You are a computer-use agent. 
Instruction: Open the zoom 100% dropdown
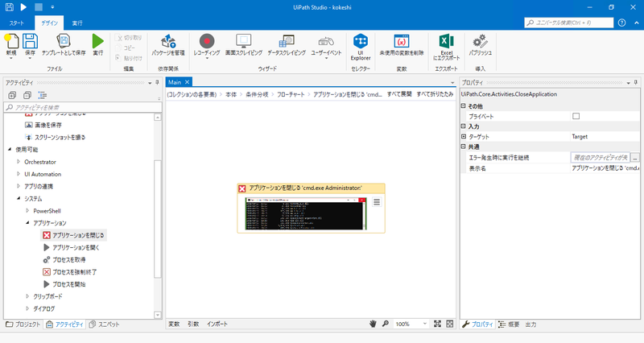[425, 324]
